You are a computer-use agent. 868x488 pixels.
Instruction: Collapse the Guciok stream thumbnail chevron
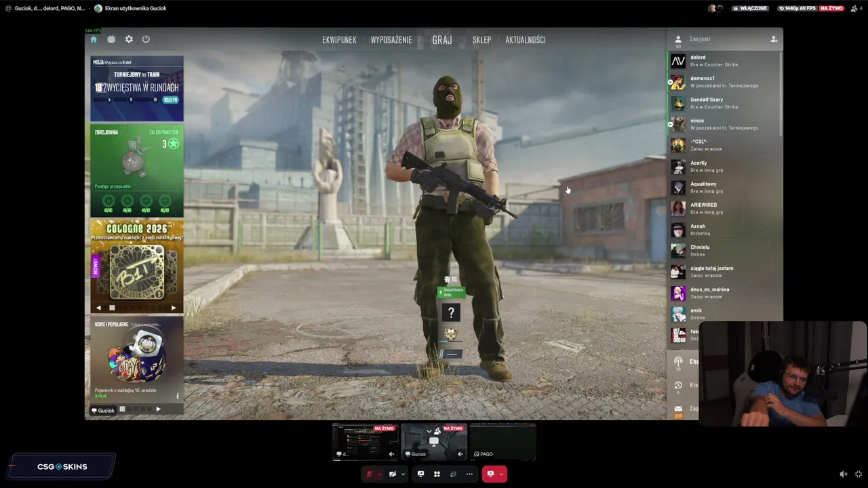click(429, 431)
